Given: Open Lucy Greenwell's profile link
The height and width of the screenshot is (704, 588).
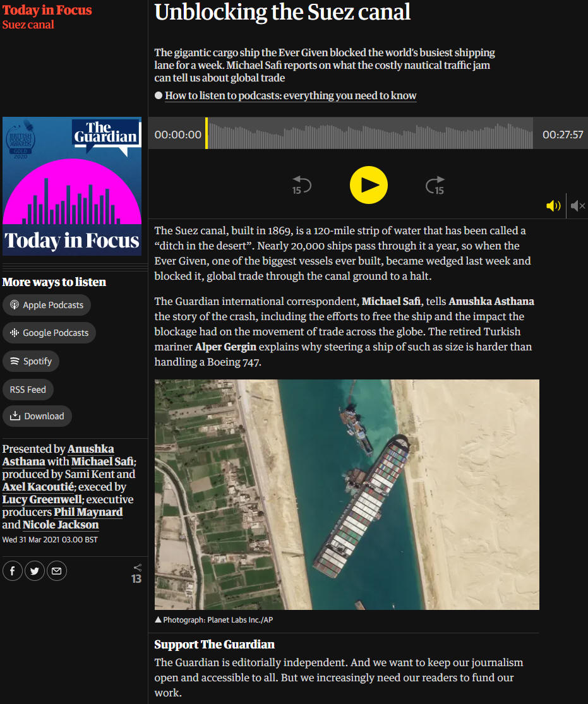Looking at the screenshot, I should click(42, 499).
